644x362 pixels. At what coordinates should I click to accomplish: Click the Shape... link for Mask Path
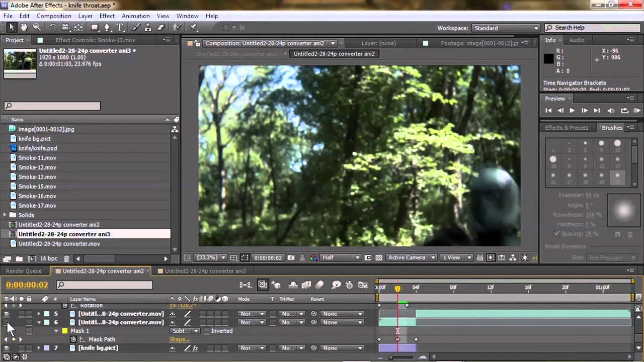pyautogui.click(x=180, y=339)
